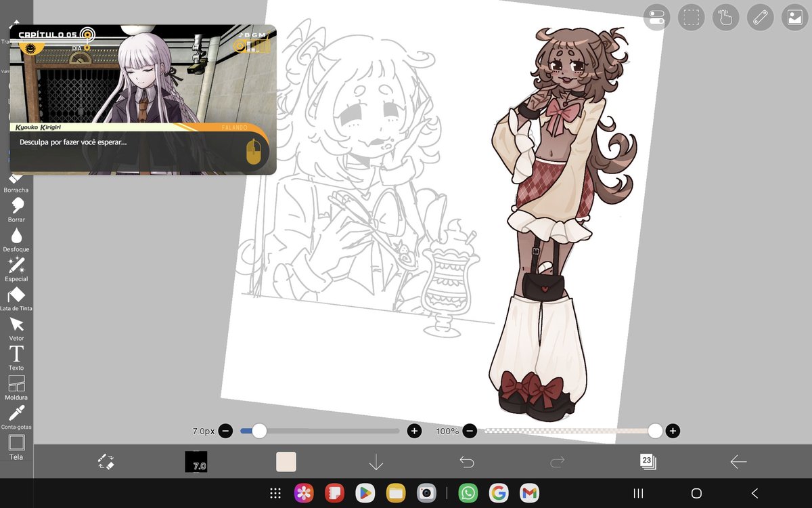The height and width of the screenshot is (508, 812).
Task: Tap the Android system back button
Action: coord(755,493)
